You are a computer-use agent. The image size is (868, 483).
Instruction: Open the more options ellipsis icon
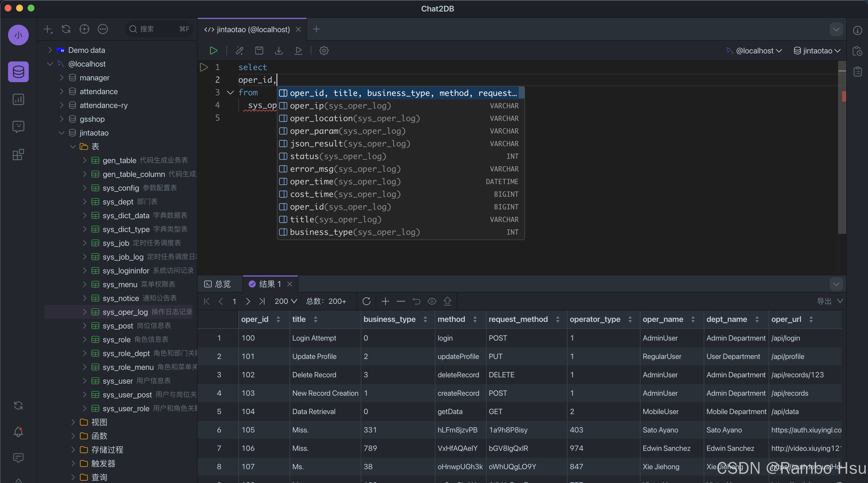pyautogui.click(x=103, y=29)
